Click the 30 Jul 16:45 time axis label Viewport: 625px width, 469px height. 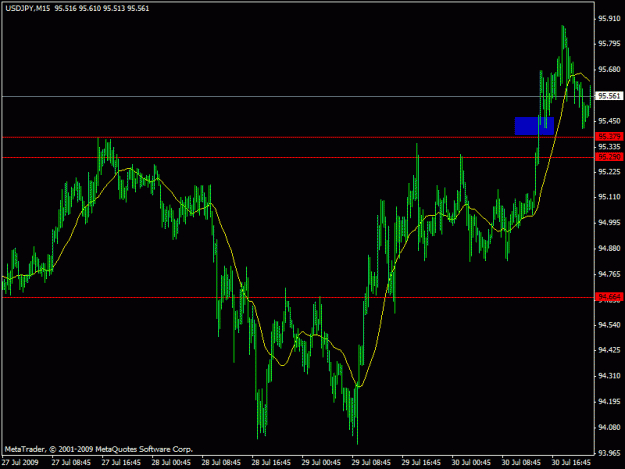click(x=571, y=462)
